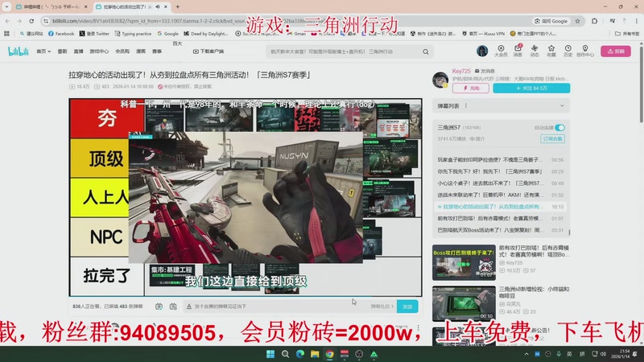Image resolution: width=644 pixels, height=362 pixels.
Task: Open the tab search dropdown arrow
Action: point(6,6)
